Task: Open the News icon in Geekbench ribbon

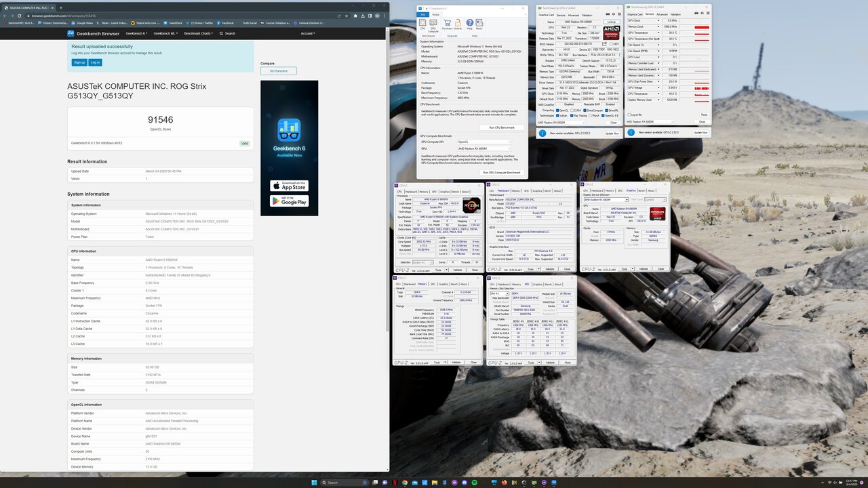Action: 479,23
